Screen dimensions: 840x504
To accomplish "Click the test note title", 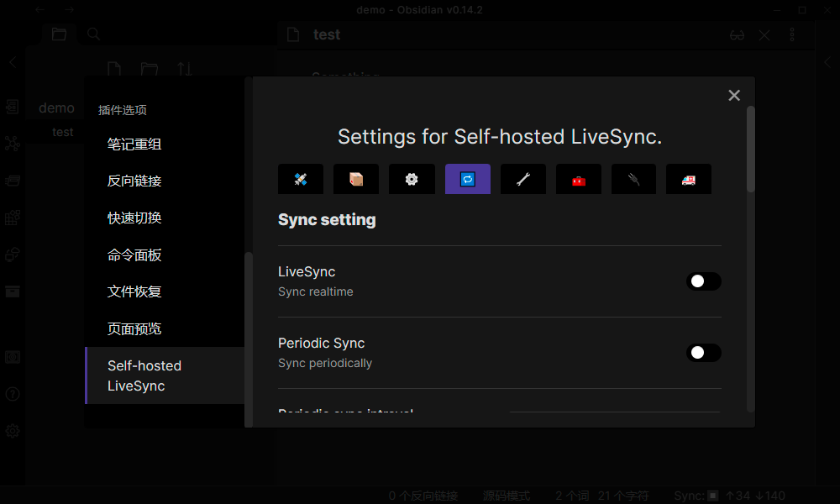I will coord(327,34).
